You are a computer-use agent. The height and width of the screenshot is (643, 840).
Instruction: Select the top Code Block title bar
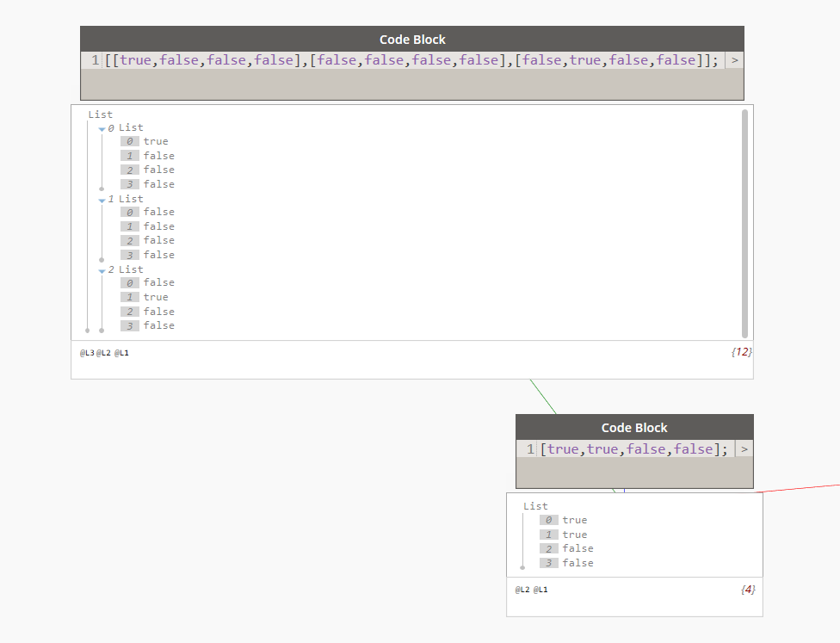(412, 39)
